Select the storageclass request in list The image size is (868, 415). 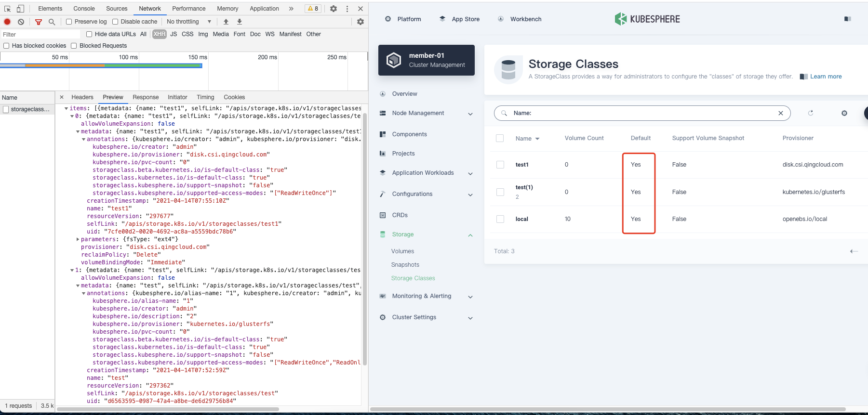tap(27, 109)
